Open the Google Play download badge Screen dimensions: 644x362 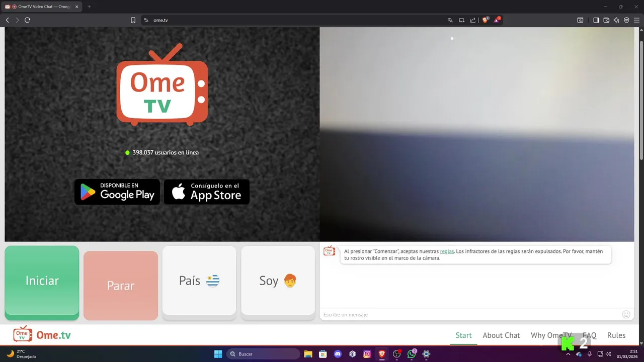point(117,192)
